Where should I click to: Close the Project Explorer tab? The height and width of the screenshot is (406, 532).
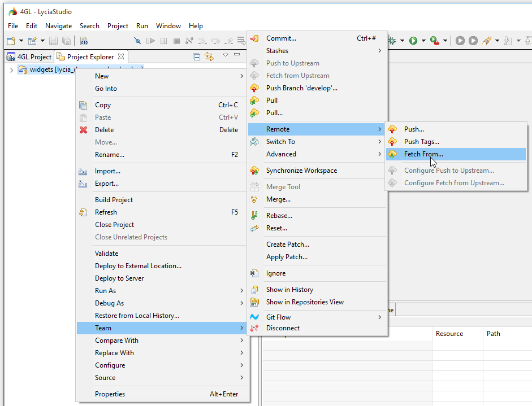click(x=121, y=56)
